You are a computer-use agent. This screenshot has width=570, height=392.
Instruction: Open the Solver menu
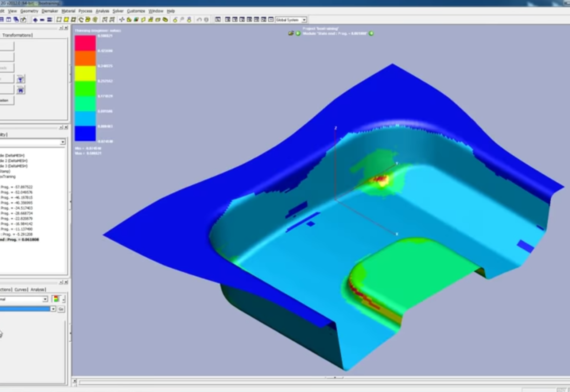click(118, 11)
